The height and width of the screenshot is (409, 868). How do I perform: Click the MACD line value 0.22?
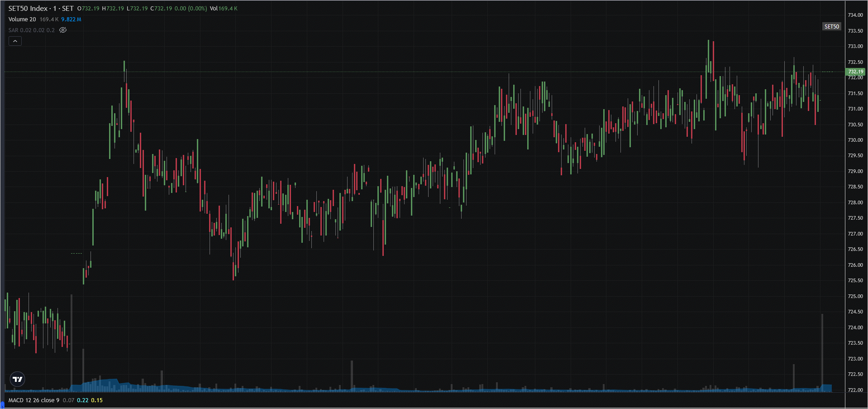[82, 400]
